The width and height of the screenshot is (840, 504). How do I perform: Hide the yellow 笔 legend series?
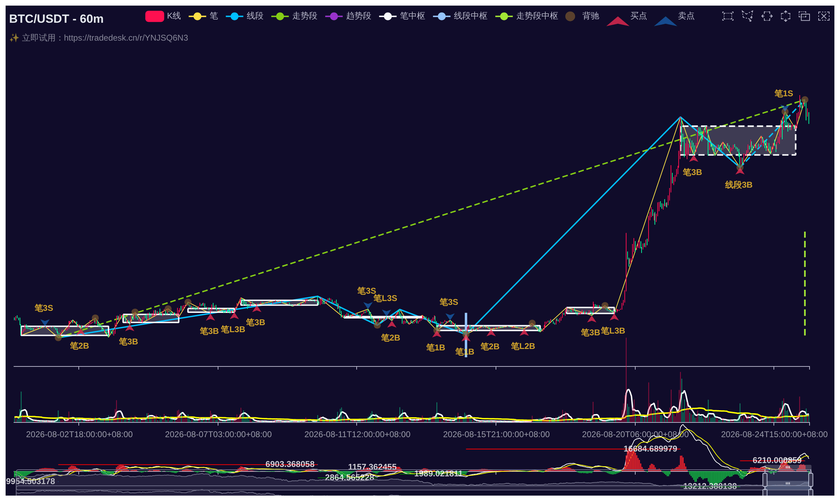(x=203, y=16)
